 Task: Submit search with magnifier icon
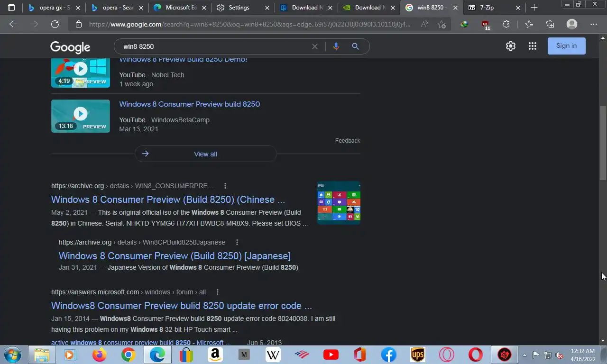tap(355, 46)
